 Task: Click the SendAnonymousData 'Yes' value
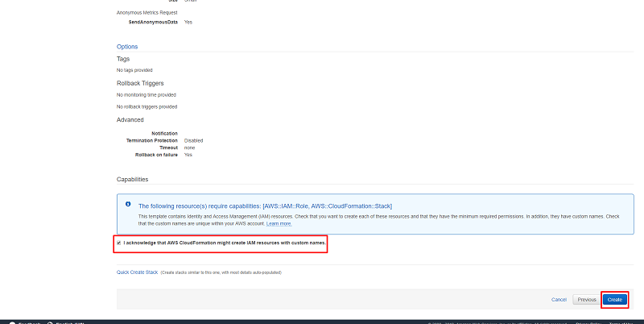pyautogui.click(x=188, y=23)
